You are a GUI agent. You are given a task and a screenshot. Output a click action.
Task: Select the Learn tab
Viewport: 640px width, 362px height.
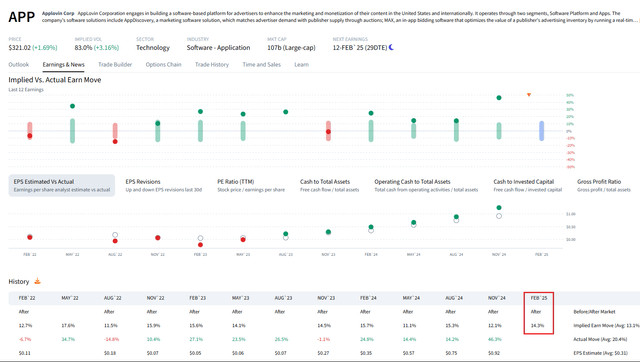[302, 64]
